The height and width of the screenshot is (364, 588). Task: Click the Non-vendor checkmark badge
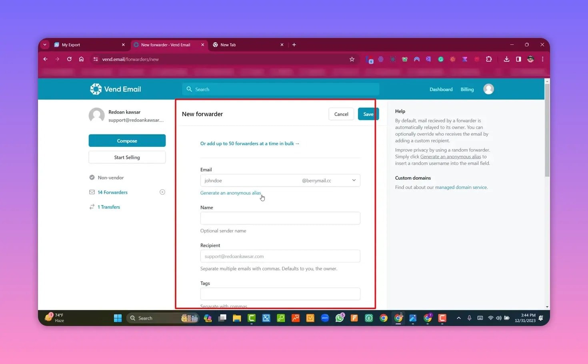click(92, 177)
